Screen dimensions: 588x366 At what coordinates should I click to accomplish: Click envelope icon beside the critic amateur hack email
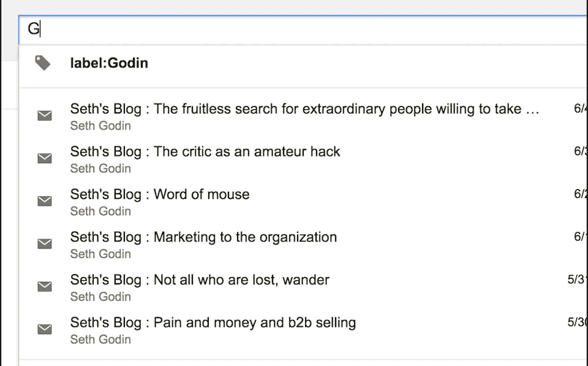pos(45,159)
